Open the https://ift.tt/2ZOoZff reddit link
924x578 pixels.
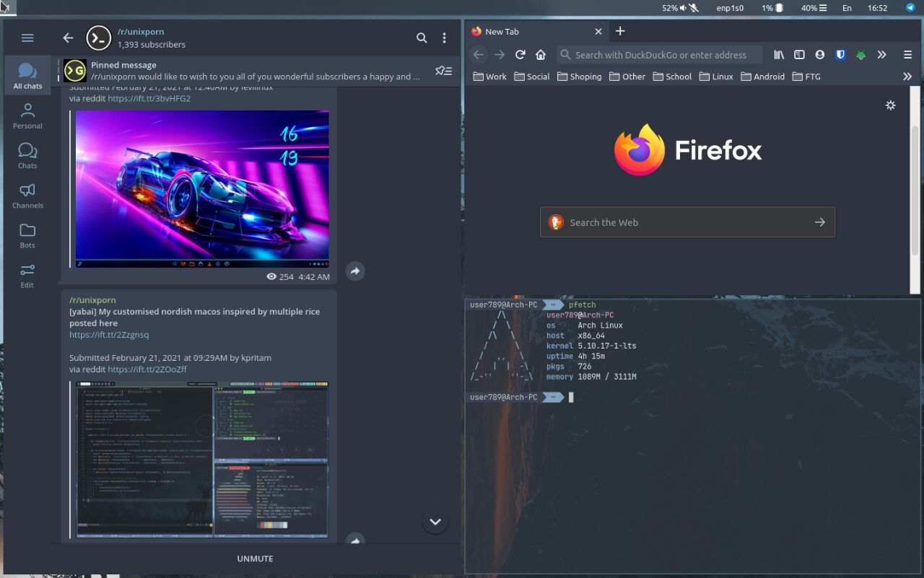[x=147, y=369]
